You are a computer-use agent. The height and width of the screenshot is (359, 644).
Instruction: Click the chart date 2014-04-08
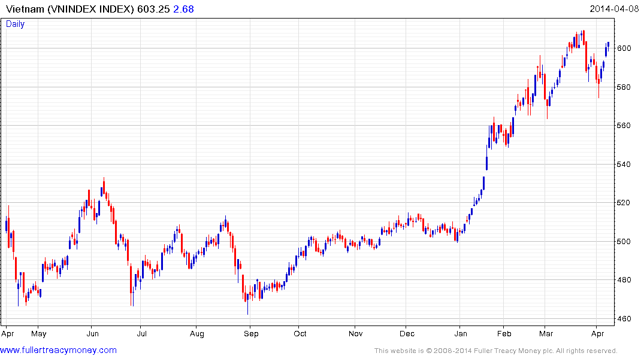tap(614, 9)
